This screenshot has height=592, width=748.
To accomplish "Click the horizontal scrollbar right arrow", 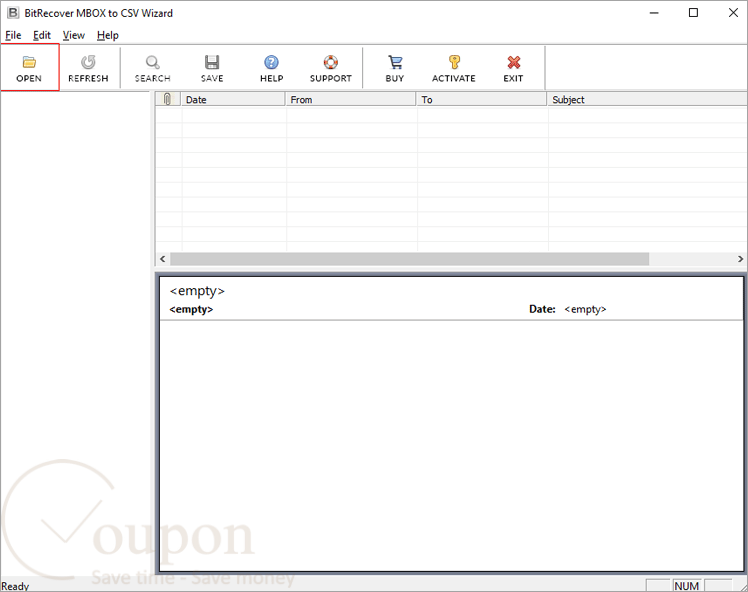I will [x=740, y=259].
